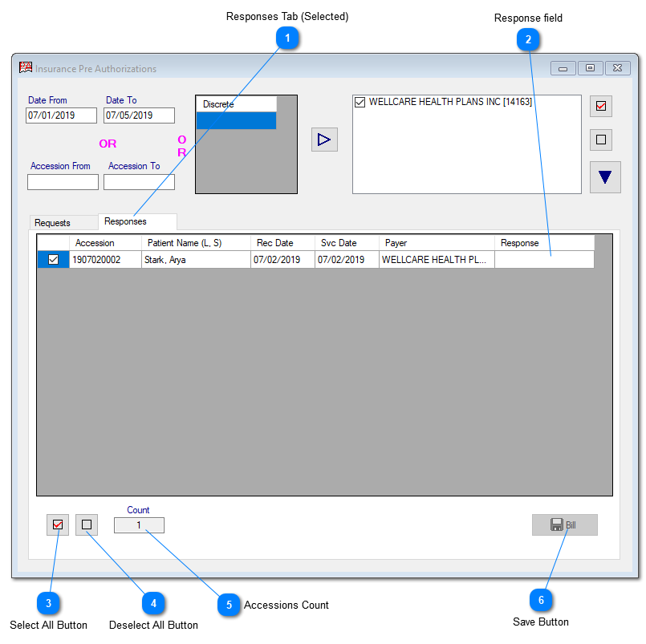Select the Discrete list item
This screenshot has width=646, height=644.
236,104
